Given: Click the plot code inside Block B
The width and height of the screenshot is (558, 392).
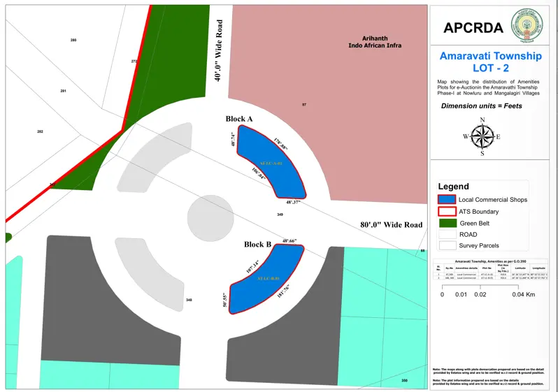Looking at the screenshot, I should 269,278.
